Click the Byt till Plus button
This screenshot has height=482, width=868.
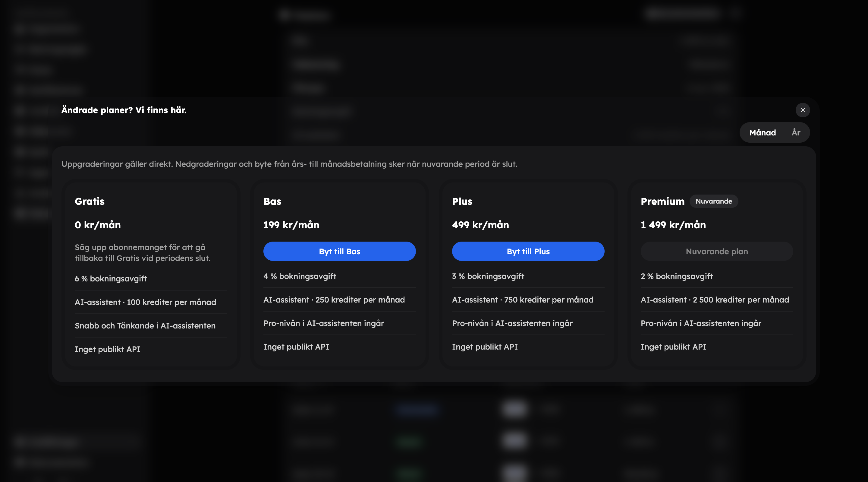[528, 251]
